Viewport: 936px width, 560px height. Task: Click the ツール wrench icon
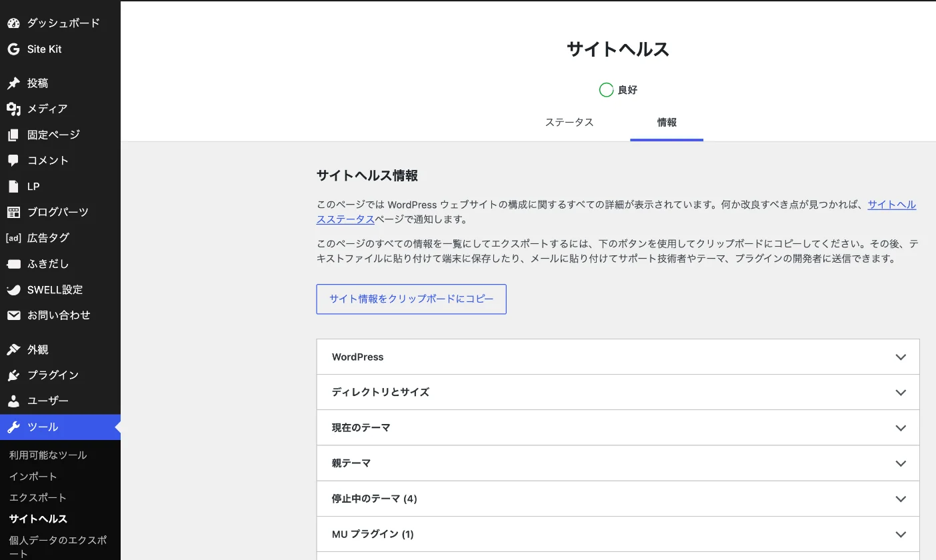click(13, 427)
